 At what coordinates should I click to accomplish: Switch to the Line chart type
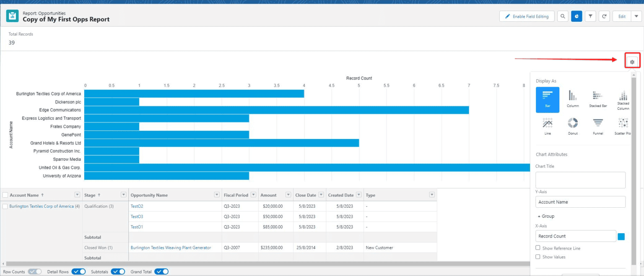548,126
